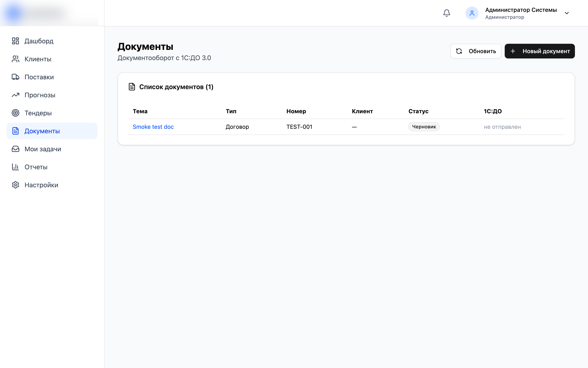Switch to Тендеры

pyautogui.click(x=52, y=113)
